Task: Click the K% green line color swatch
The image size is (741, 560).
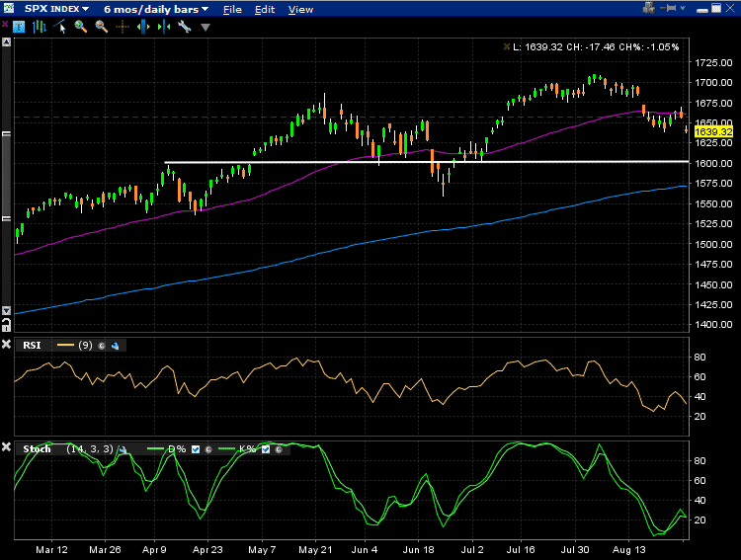Action: pyautogui.click(x=226, y=449)
